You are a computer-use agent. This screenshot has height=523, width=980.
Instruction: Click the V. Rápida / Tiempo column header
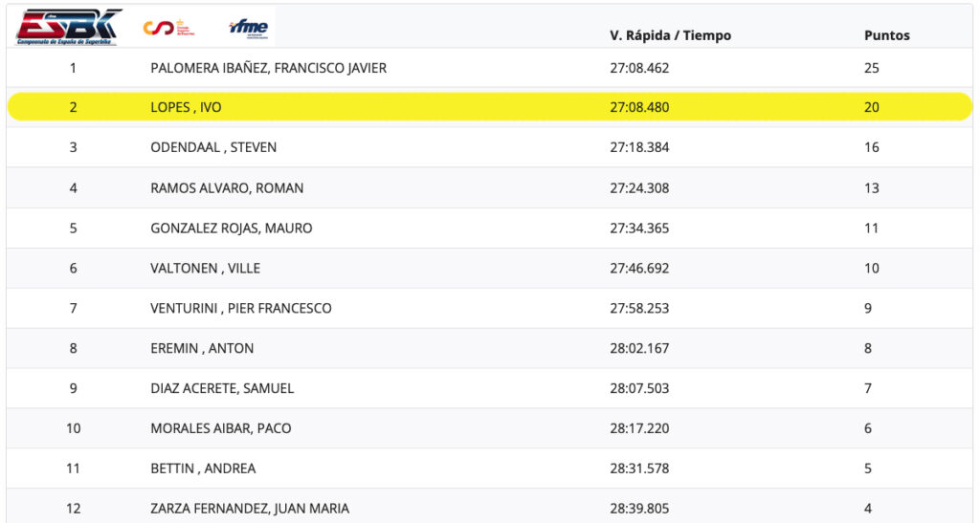(670, 35)
